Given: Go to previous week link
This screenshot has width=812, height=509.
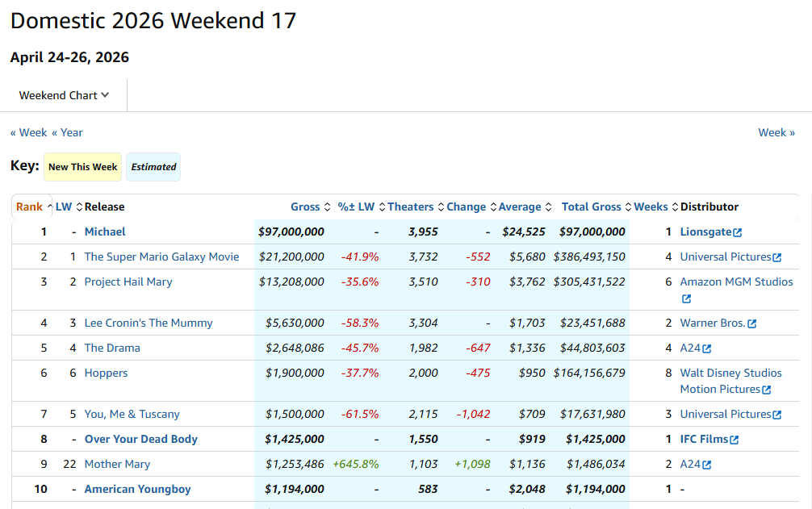Looking at the screenshot, I should [x=28, y=132].
